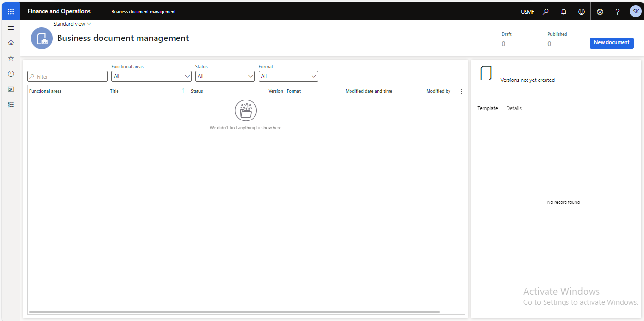This screenshot has height=321, width=644.
Task: Open Settings gear in header
Action: pos(600,12)
